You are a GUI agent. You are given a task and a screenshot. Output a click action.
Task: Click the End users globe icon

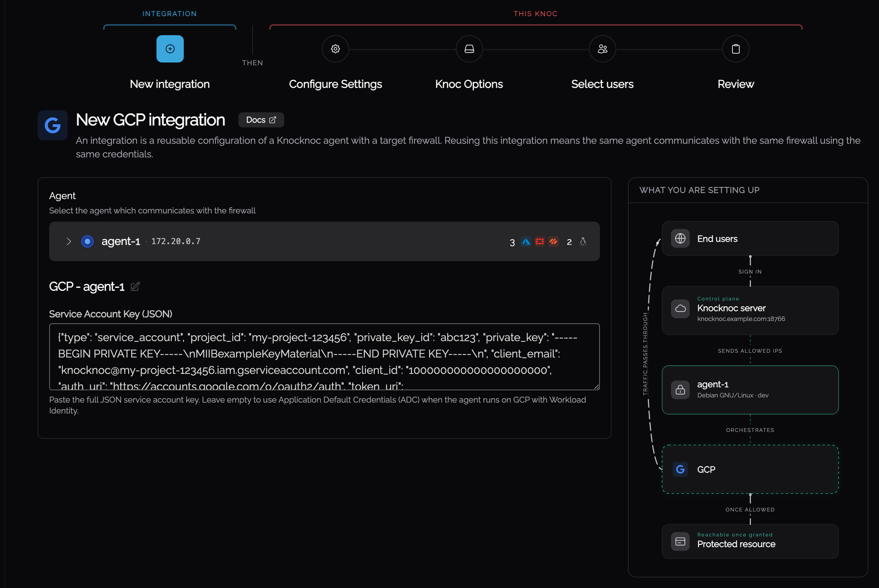click(x=680, y=238)
